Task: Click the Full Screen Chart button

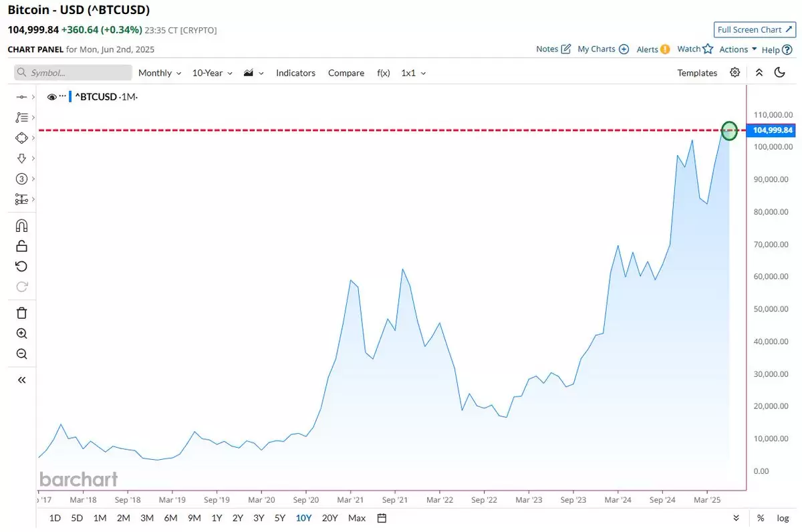Action: point(753,29)
